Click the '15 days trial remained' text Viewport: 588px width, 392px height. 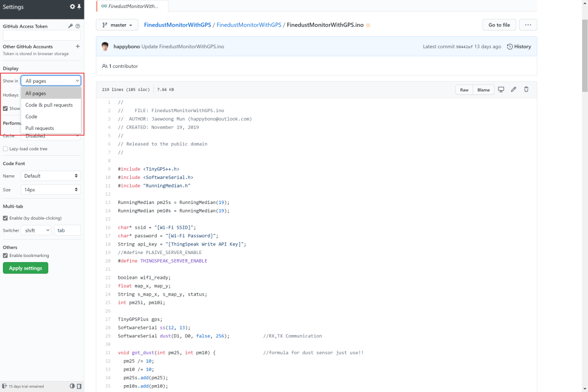pos(26,386)
